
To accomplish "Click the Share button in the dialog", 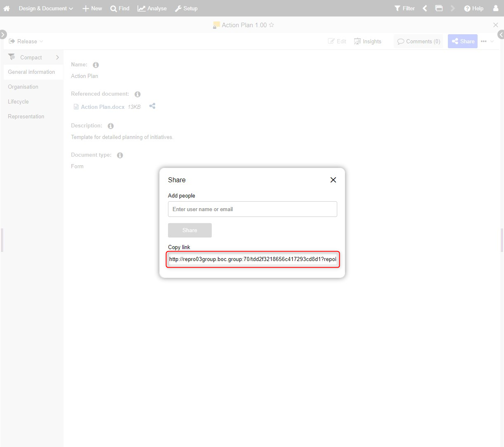I will [190, 230].
